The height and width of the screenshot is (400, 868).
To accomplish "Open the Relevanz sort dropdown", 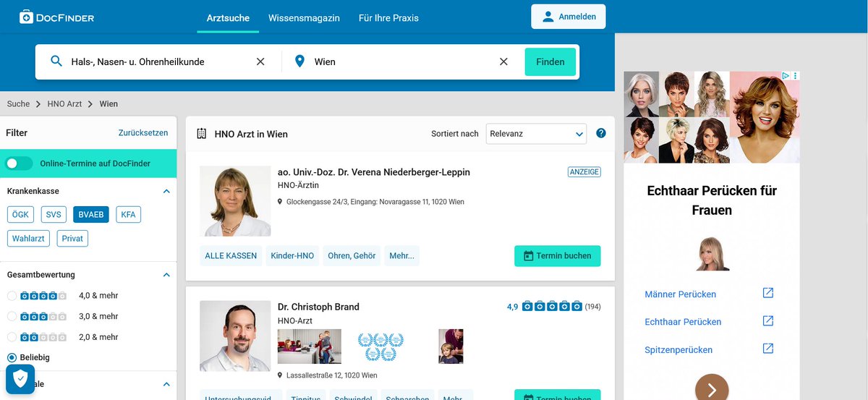I will pos(536,134).
